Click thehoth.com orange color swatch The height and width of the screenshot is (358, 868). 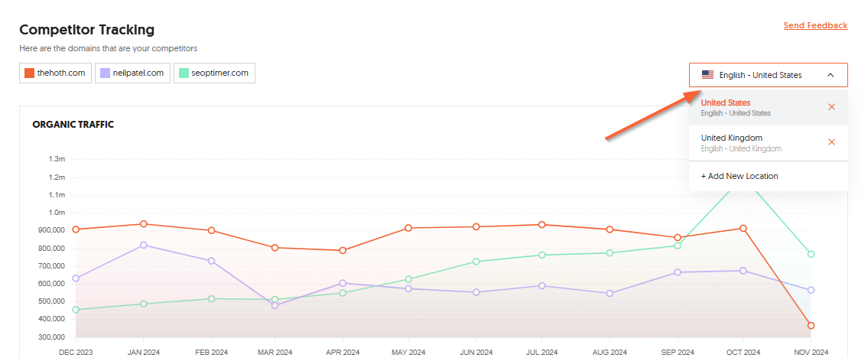30,73
